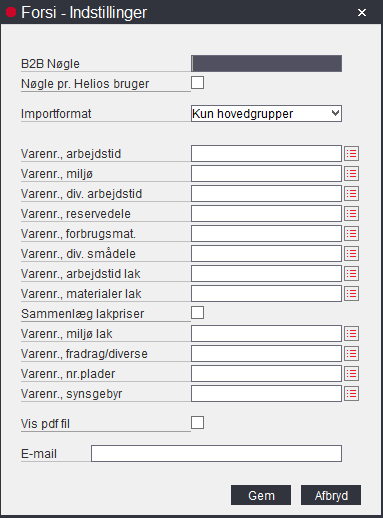Screen dimensions: 383x518
Task: Open lookup list for Varenr., div. smådele
Action: point(351,254)
